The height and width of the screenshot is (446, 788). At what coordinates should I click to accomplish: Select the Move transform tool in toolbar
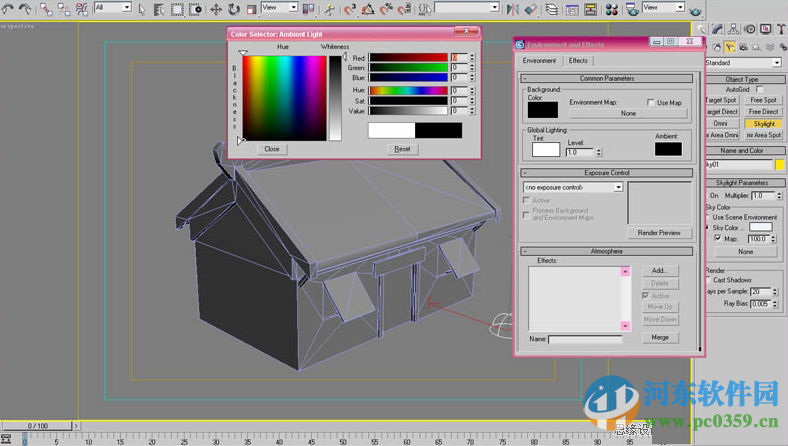215,9
